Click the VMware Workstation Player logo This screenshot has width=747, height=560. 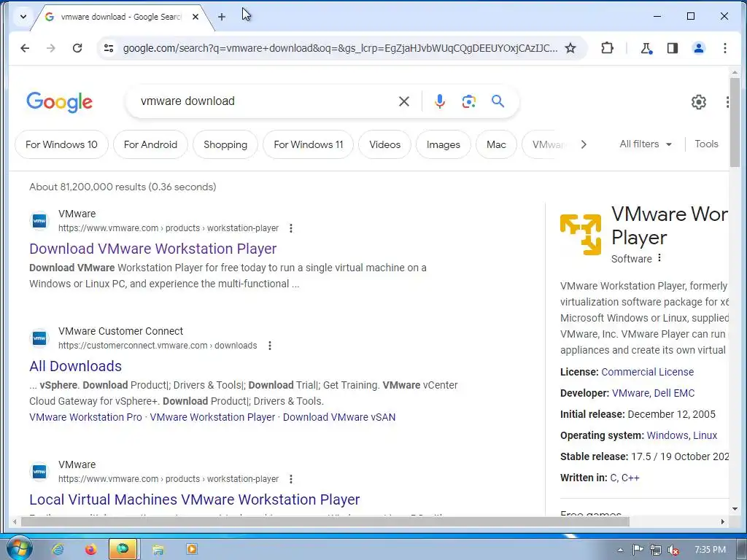(580, 234)
